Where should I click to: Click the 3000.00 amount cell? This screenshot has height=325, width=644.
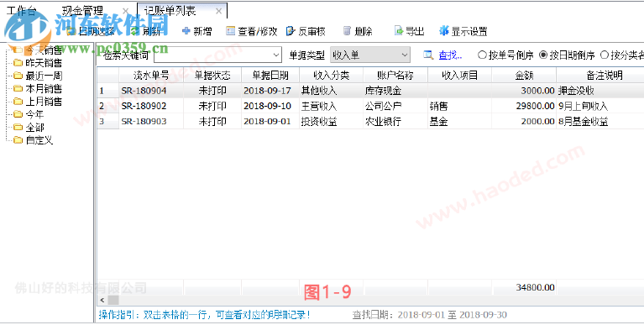click(x=525, y=91)
